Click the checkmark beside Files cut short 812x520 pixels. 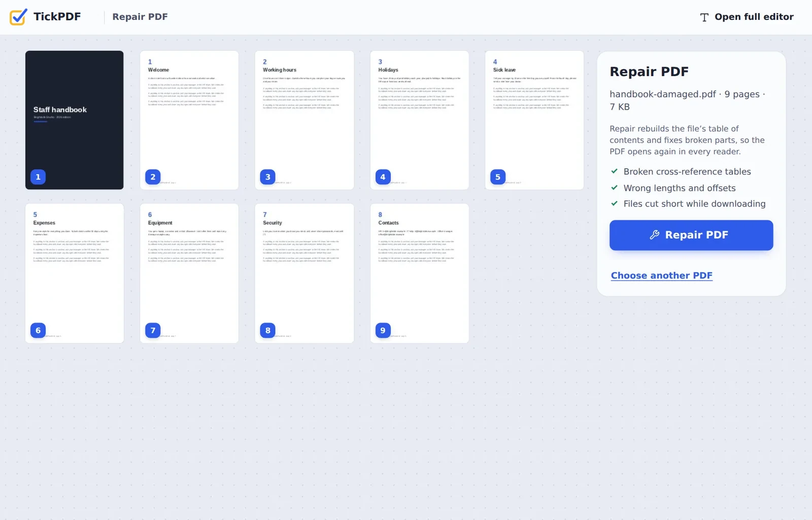pos(614,203)
